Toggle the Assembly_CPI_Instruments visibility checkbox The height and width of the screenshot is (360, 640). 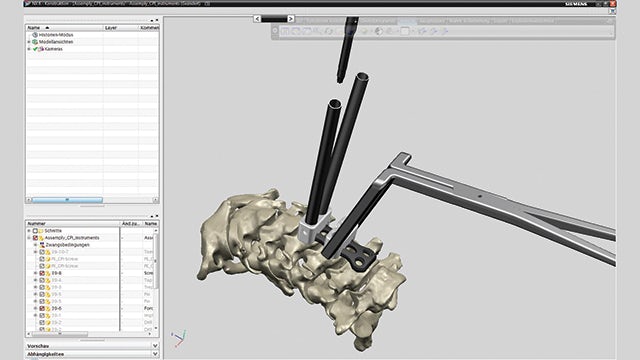click(x=35, y=238)
